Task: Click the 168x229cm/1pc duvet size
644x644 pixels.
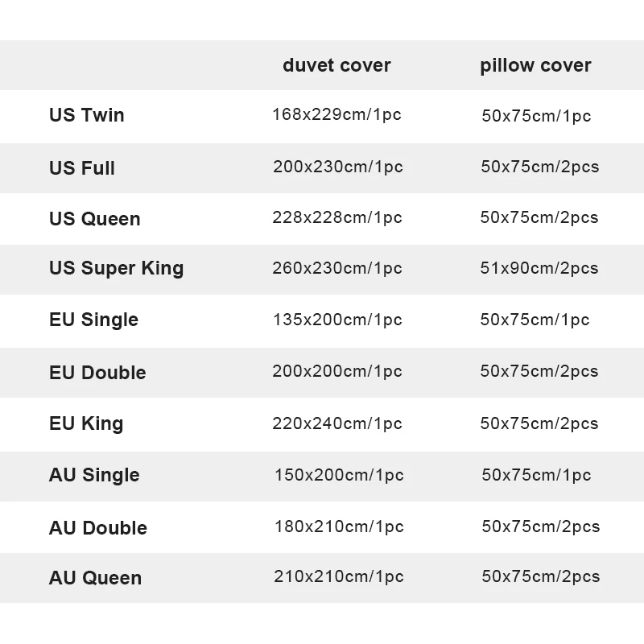Action: 336,115
